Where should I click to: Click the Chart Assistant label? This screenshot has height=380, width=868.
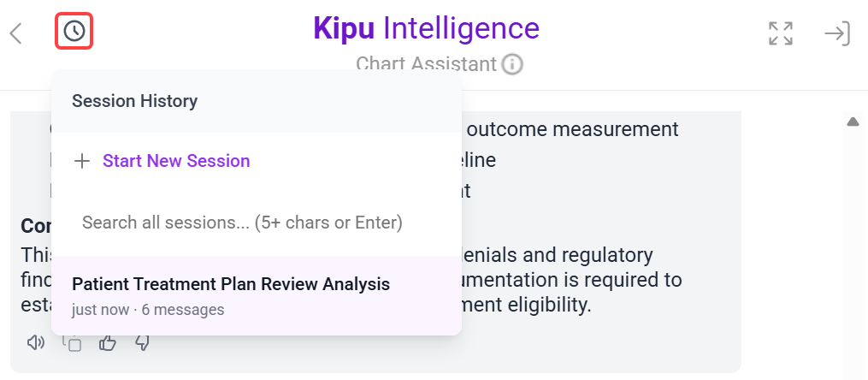pos(425,64)
